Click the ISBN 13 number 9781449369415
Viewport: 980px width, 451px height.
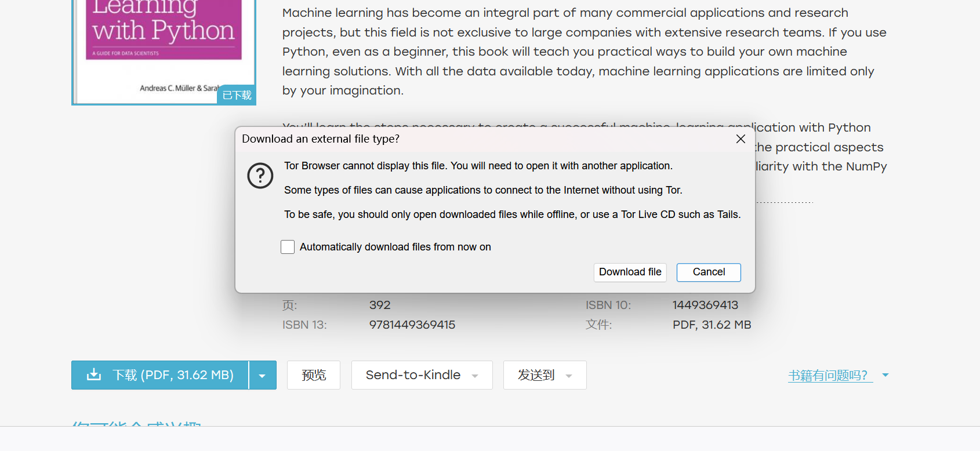(412, 325)
